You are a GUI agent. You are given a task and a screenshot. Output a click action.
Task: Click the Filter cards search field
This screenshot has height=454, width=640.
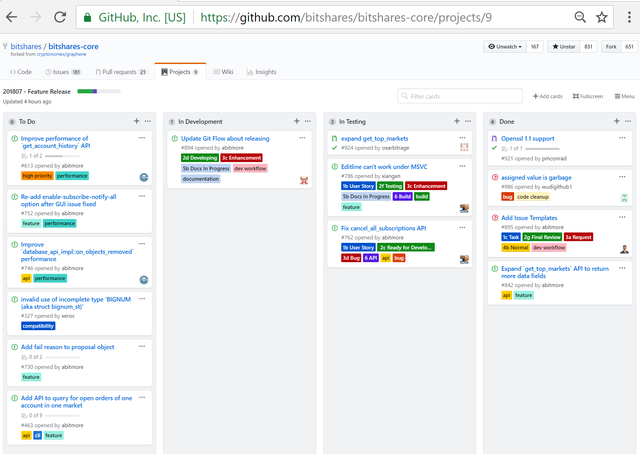pos(460,96)
